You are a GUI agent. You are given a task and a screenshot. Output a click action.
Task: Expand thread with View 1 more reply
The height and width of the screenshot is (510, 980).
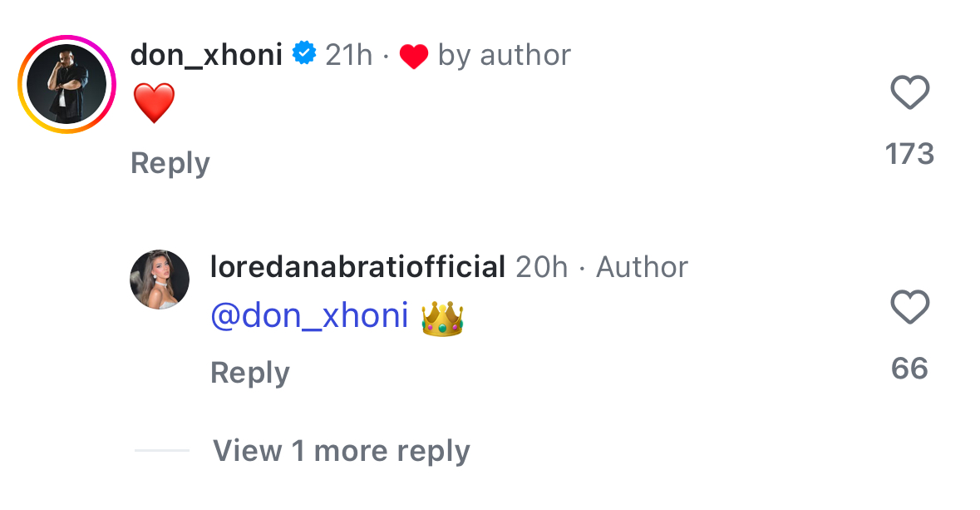click(341, 451)
